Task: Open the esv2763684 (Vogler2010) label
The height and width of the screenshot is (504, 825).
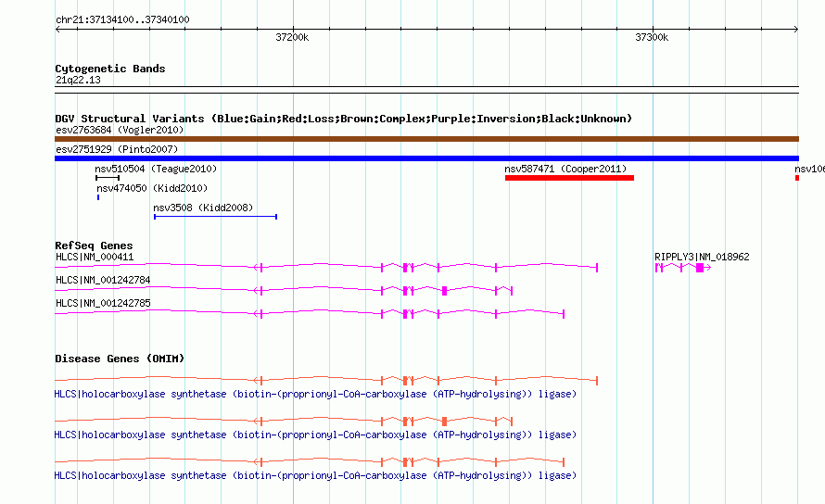Action: [x=120, y=130]
